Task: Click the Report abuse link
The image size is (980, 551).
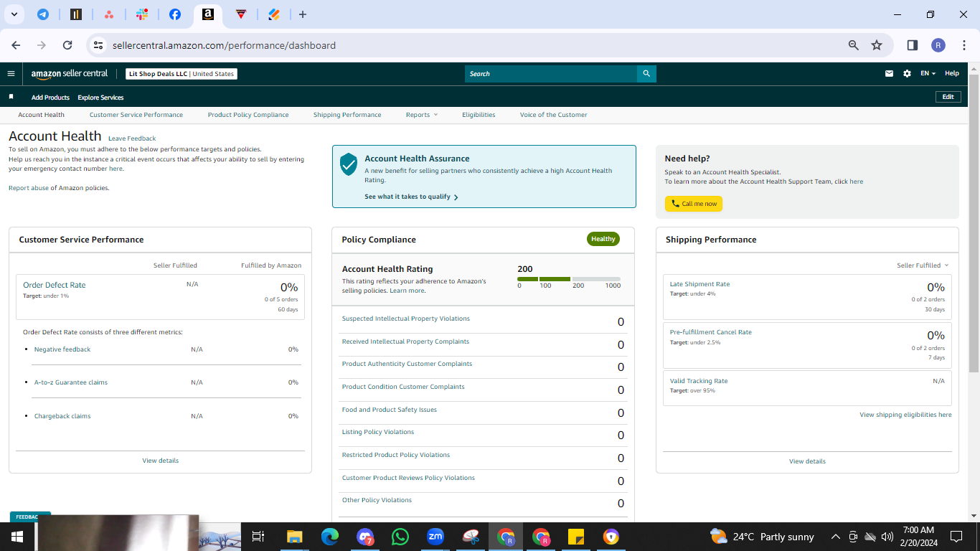Action: [29, 188]
